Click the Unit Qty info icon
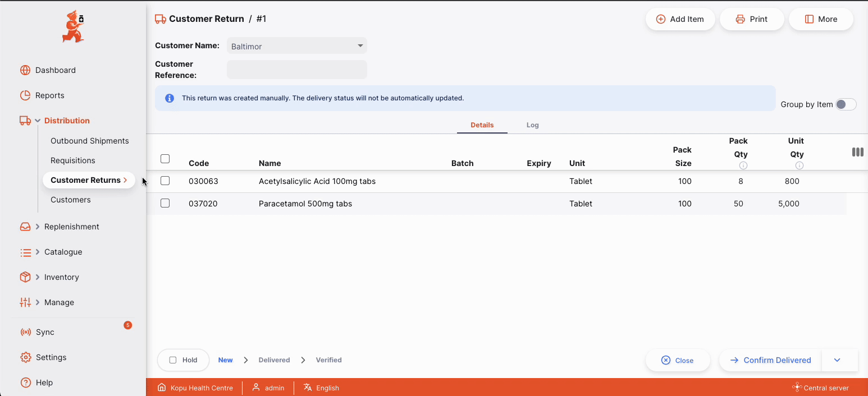 (800, 165)
